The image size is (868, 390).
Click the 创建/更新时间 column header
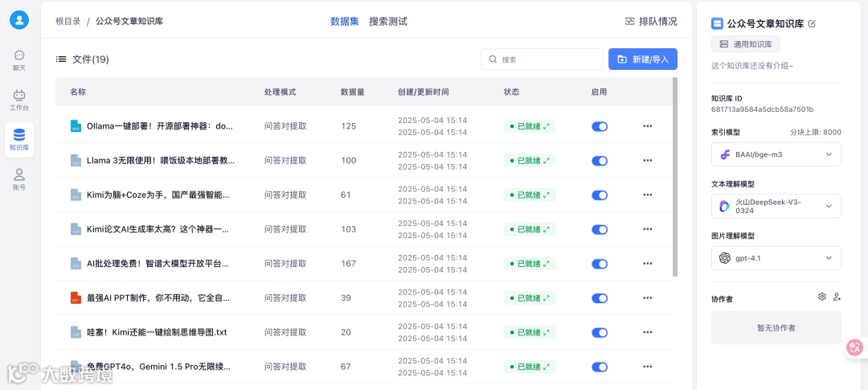tap(423, 92)
